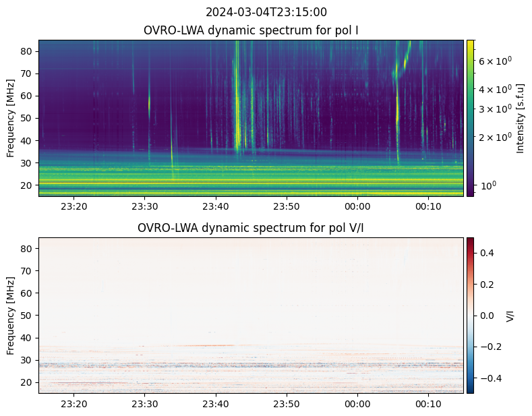Click the 6×10⁰ tick on the Intensity colorbar

coord(496,61)
